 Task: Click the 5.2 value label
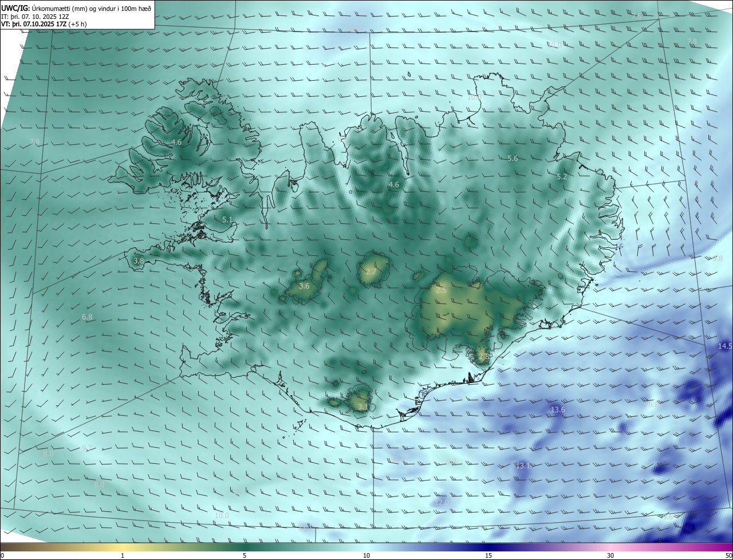(562, 177)
